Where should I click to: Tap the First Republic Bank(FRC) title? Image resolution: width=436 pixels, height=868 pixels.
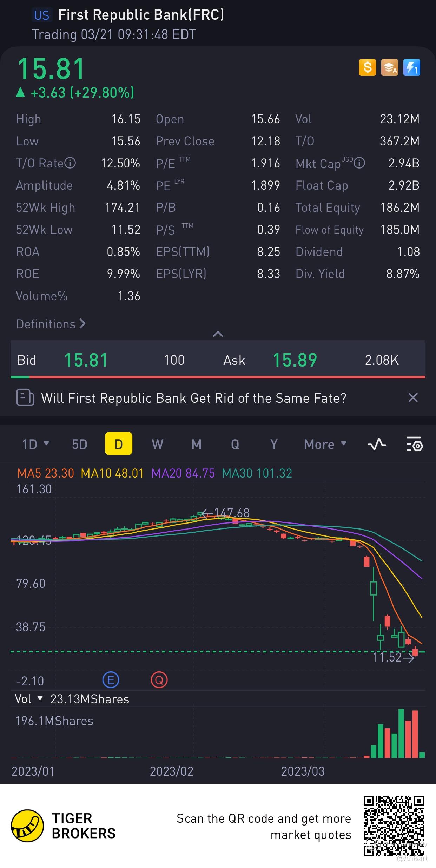pyautogui.click(x=141, y=15)
